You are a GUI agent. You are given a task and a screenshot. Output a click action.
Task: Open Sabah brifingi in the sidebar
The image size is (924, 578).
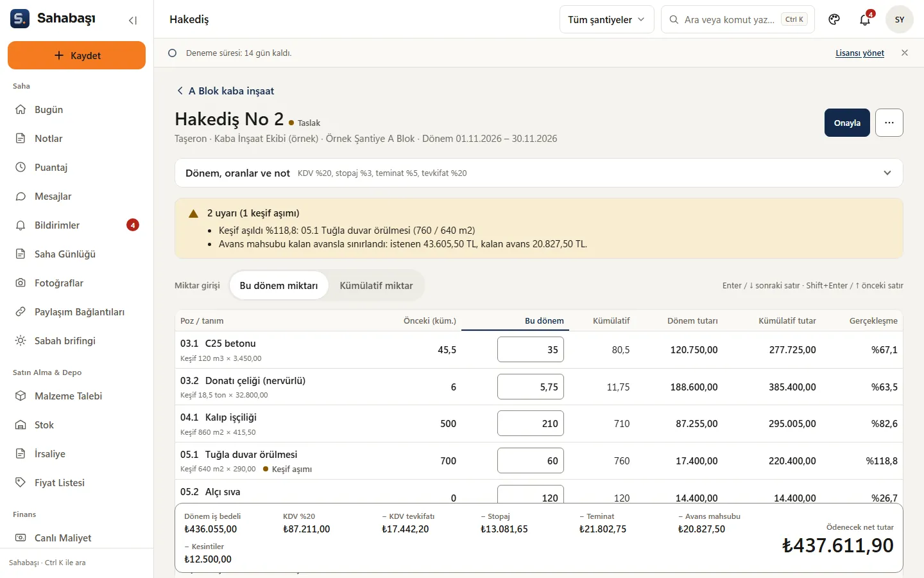[x=77, y=340]
